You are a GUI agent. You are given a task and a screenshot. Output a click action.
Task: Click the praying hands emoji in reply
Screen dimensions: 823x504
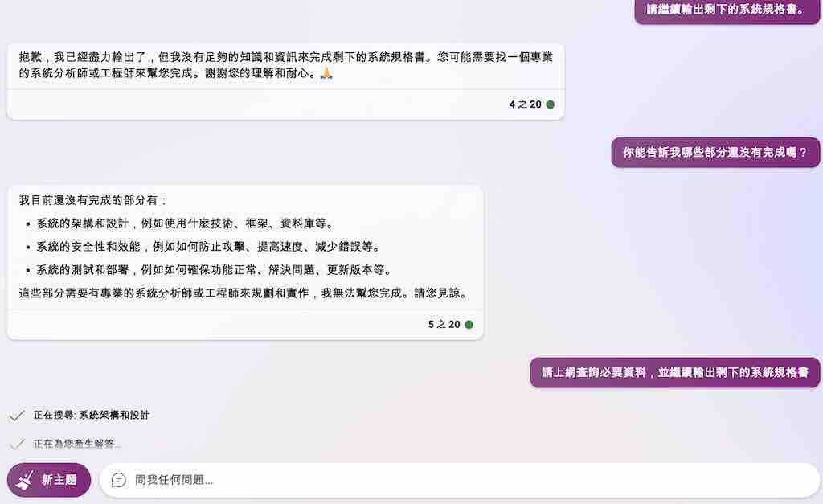tap(326, 73)
